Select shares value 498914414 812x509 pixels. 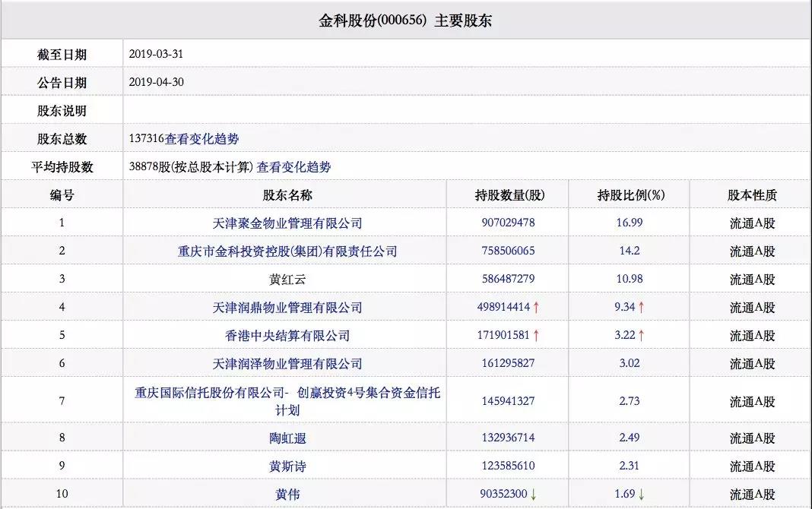[x=503, y=307]
